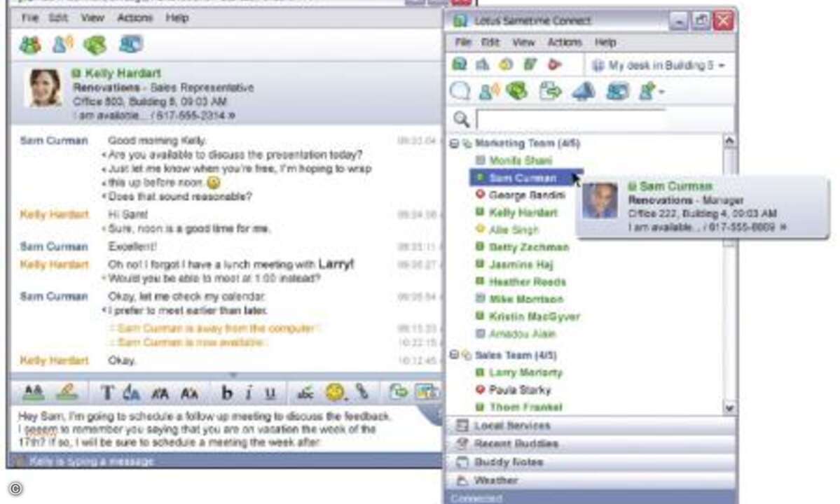The image size is (840, 504).
Task: Expand the Buddy Notes panel
Action: click(591, 462)
